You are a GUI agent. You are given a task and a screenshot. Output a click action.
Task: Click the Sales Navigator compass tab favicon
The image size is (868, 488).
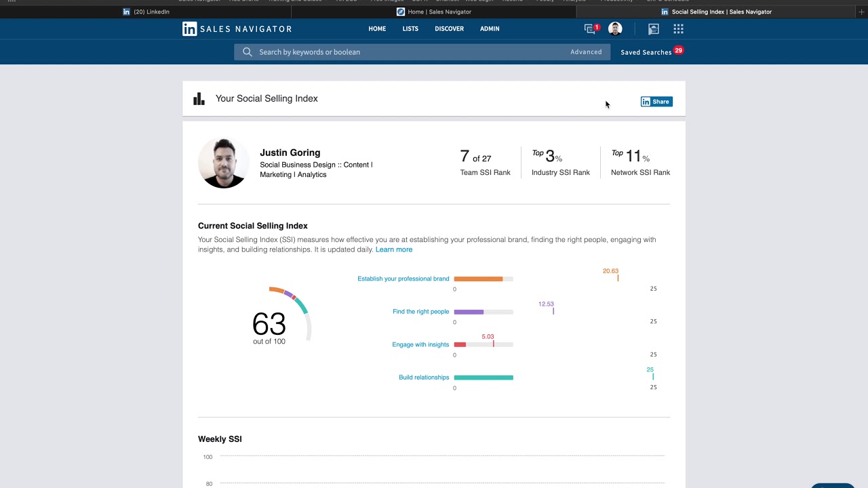pos(400,12)
